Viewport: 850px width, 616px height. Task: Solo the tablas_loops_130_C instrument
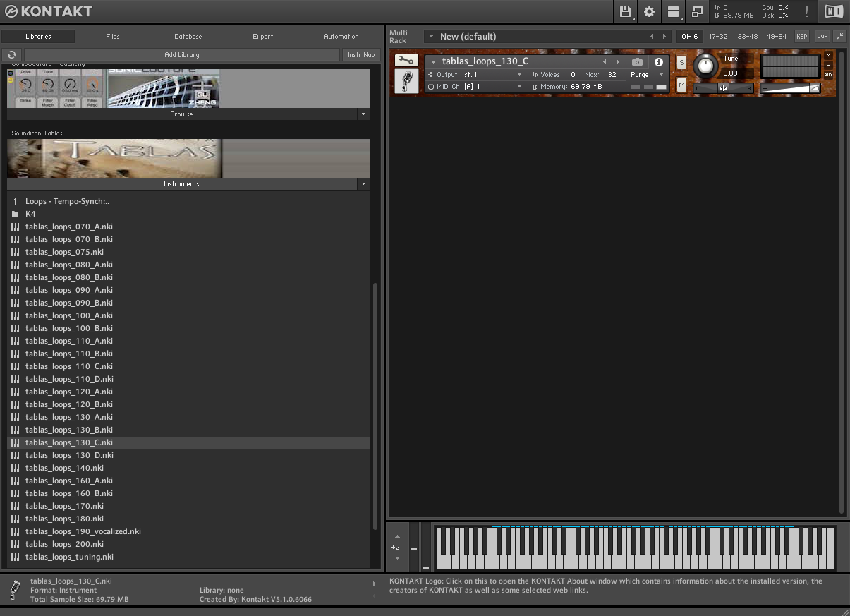click(x=681, y=62)
